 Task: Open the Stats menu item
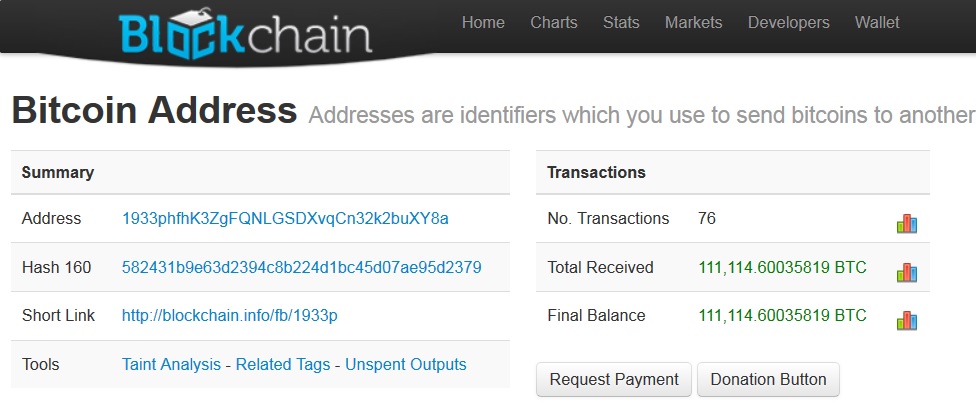(x=621, y=23)
